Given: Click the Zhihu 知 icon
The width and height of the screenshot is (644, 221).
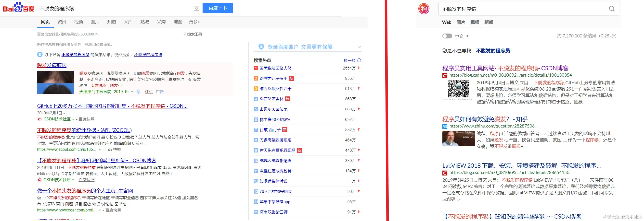Looking at the screenshot, I should 445,127.
